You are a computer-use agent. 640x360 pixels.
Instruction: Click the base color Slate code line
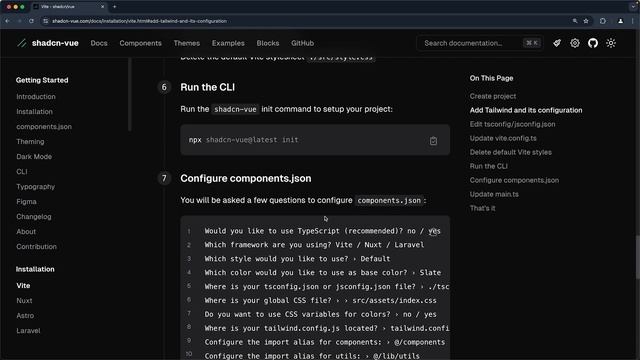coord(322,273)
